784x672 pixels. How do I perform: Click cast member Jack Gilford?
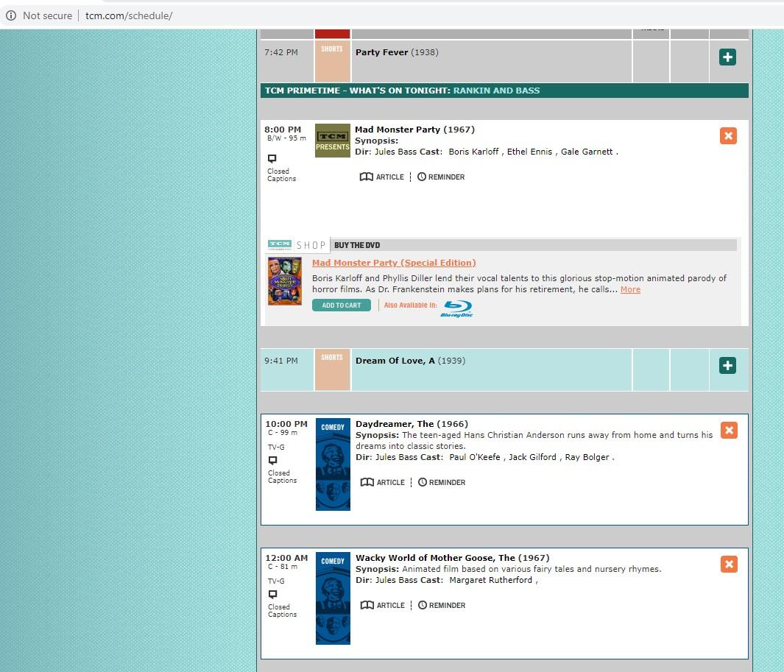tap(532, 457)
